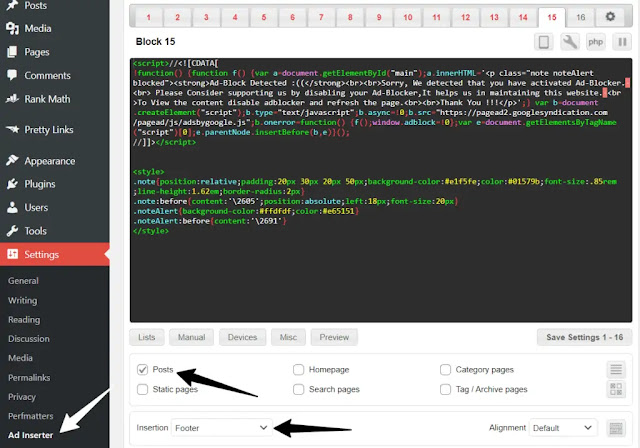Image resolution: width=640 pixels, height=448 pixels.
Task: Switch to block tab 3
Action: (x=206, y=18)
